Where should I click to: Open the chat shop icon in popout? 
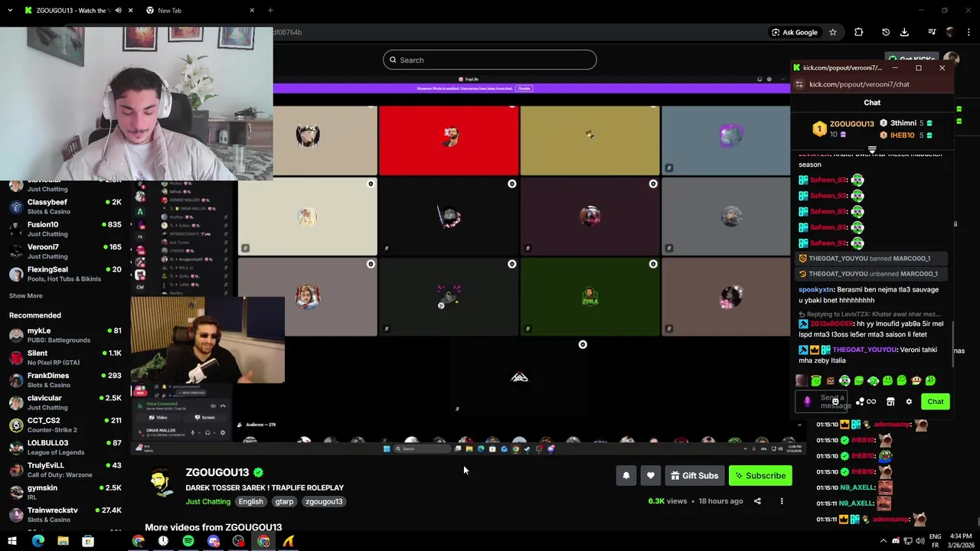[x=890, y=402]
